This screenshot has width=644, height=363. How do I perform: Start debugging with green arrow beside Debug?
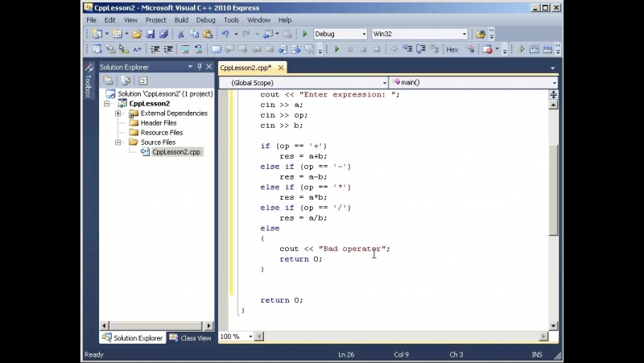pyautogui.click(x=305, y=34)
